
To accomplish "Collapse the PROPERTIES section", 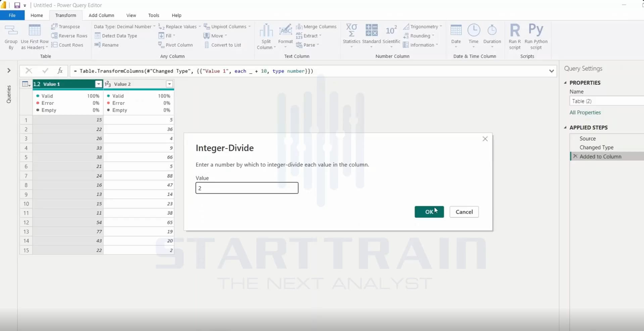I will [565, 83].
